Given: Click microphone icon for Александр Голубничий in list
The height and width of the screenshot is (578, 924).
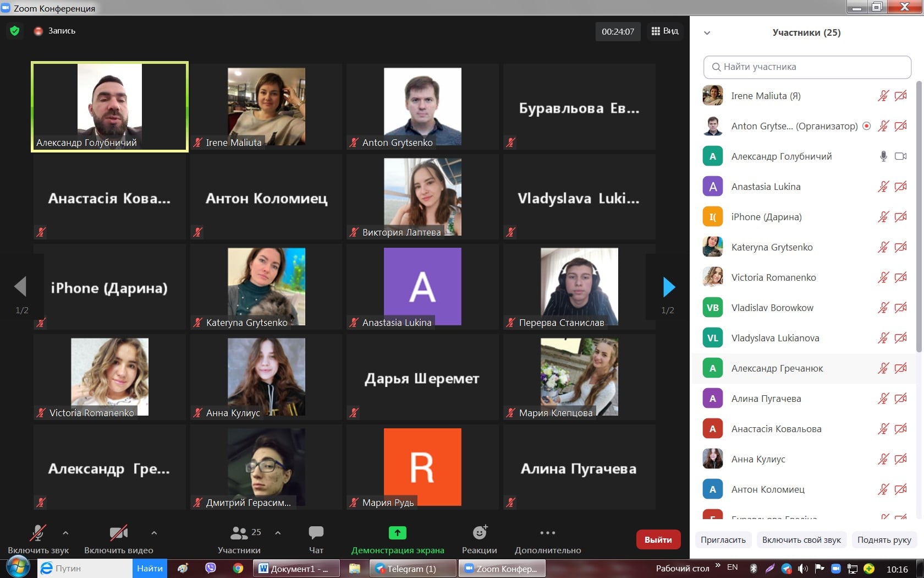Looking at the screenshot, I should [x=883, y=156].
